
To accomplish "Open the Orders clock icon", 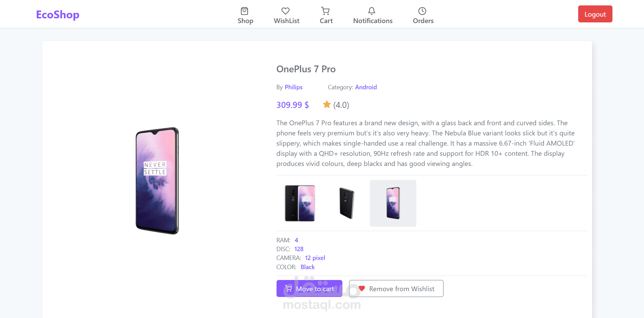I will click(x=422, y=11).
